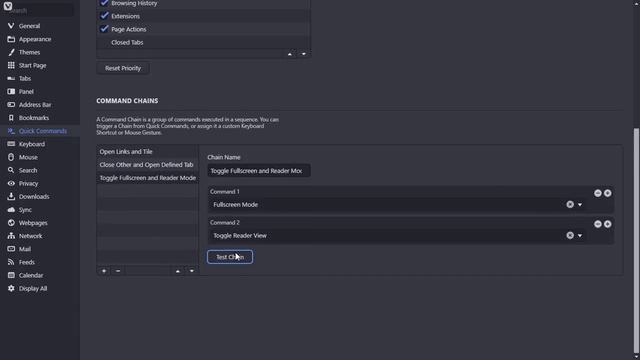Select Toggle Fullscreen and Reader Mode chain
The width and height of the screenshot is (640, 360).
(x=147, y=178)
